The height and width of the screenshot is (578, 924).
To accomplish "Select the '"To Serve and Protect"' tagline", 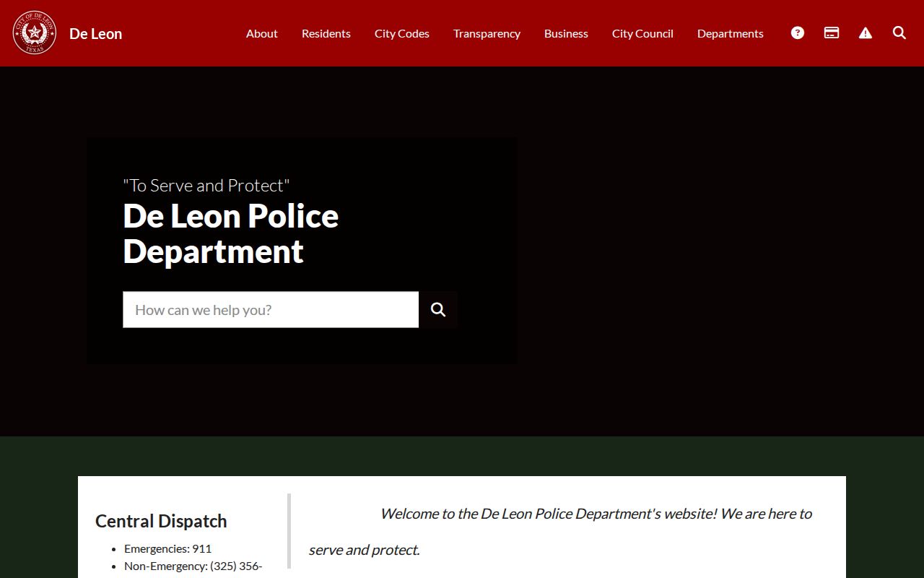I will click(206, 185).
